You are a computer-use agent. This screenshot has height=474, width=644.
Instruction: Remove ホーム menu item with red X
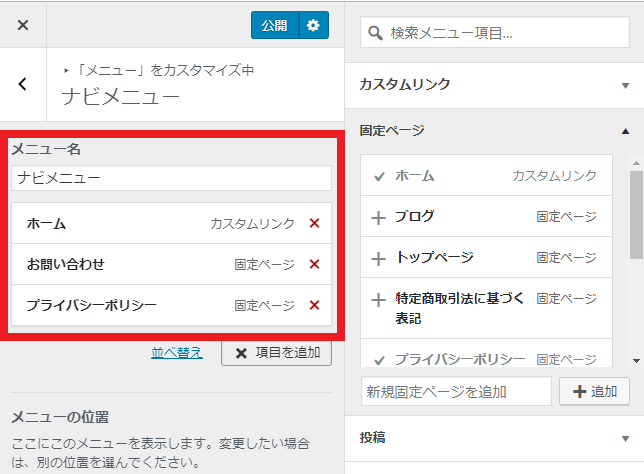point(314,224)
